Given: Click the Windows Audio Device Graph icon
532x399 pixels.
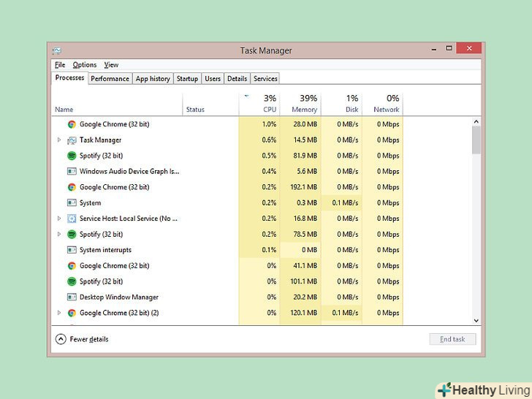Looking at the screenshot, I should point(72,172).
